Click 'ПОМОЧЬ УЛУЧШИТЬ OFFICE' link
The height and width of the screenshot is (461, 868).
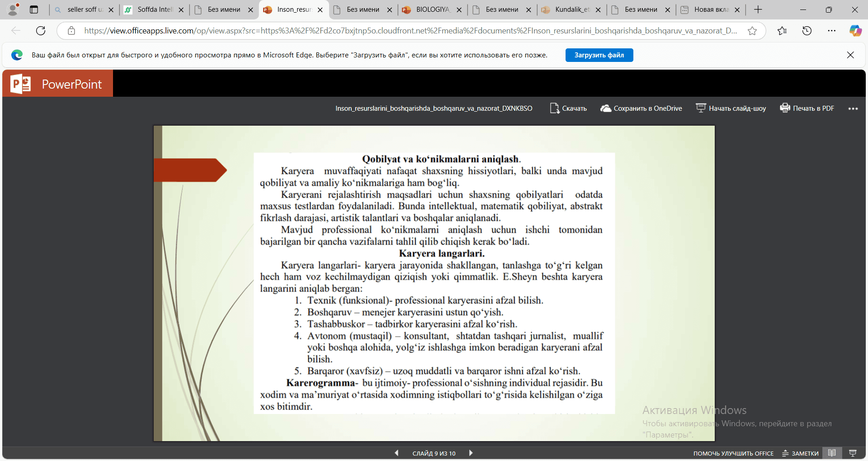pos(733,453)
